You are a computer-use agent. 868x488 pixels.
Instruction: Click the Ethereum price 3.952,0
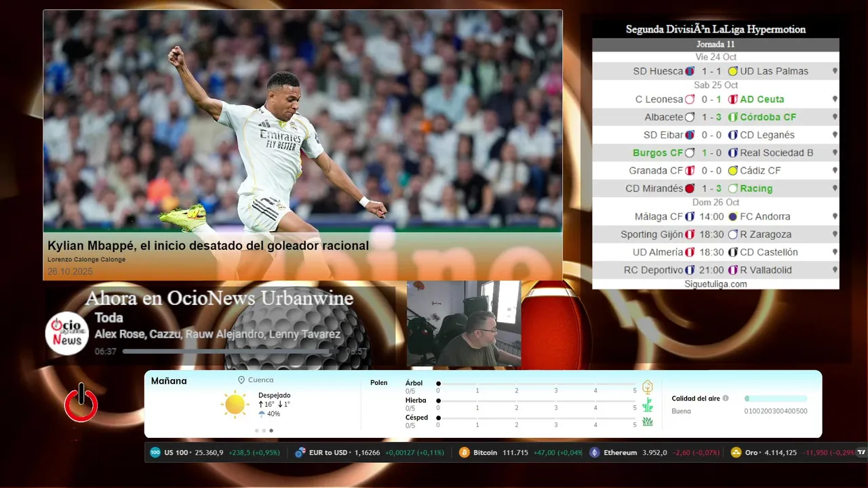pos(654,453)
